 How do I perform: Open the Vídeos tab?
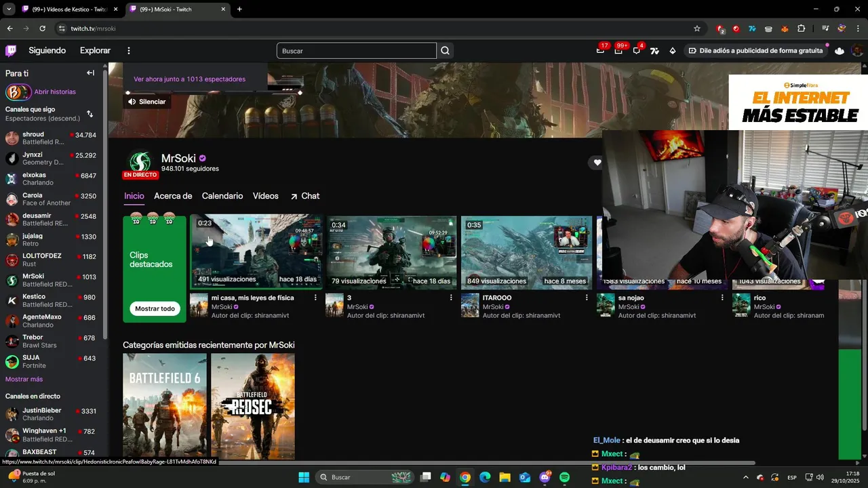(x=266, y=196)
